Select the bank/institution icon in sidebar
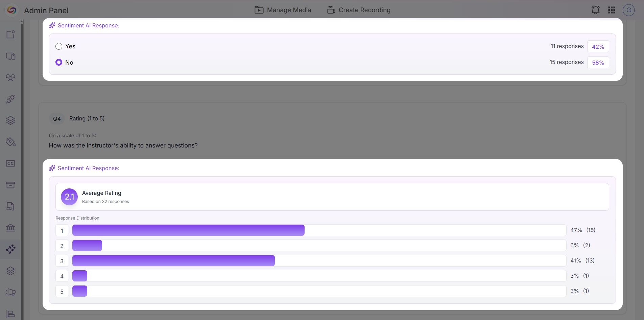The width and height of the screenshot is (644, 320). coord(10,228)
